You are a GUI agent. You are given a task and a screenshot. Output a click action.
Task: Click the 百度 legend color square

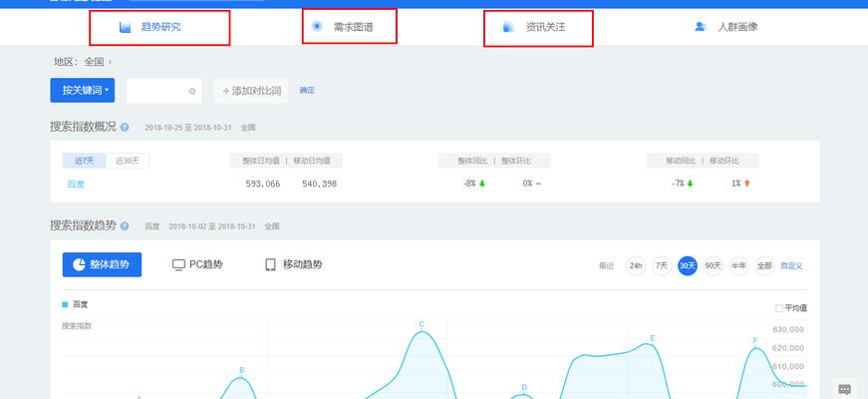coord(65,304)
